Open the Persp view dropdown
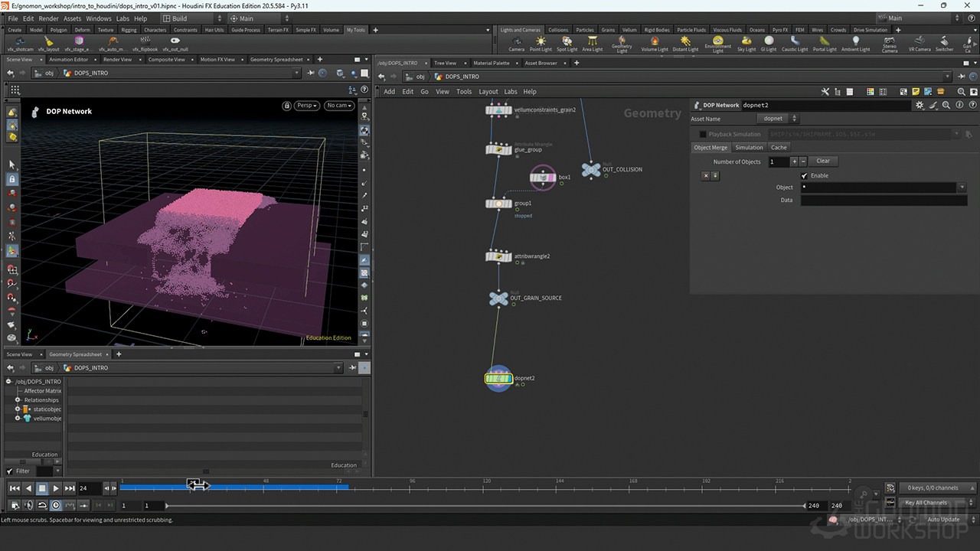This screenshot has height=551, width=980. 306,105
